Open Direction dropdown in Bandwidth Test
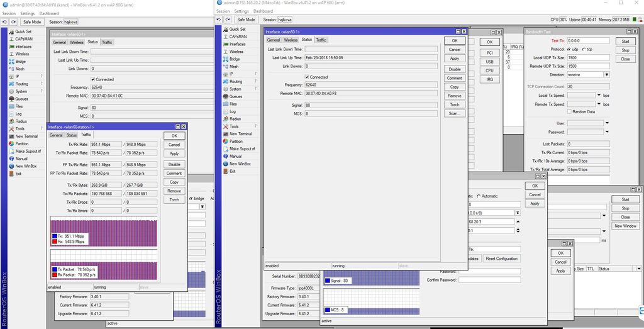Image resolution: width=644 pixels, height=329 pixels. (x=607, y=75)
